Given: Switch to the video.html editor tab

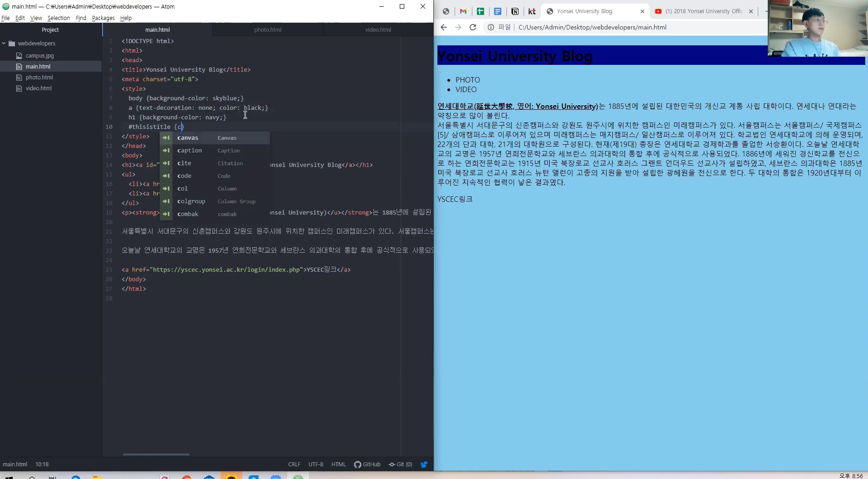Looking at the screenshot, I should pyautogui.click(x=378, y=29).
